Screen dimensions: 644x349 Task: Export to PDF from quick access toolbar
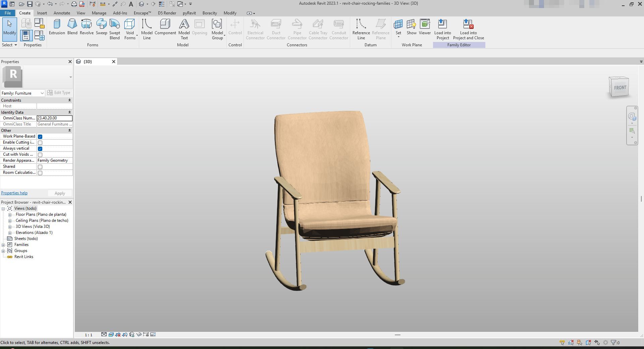point(82,4)
